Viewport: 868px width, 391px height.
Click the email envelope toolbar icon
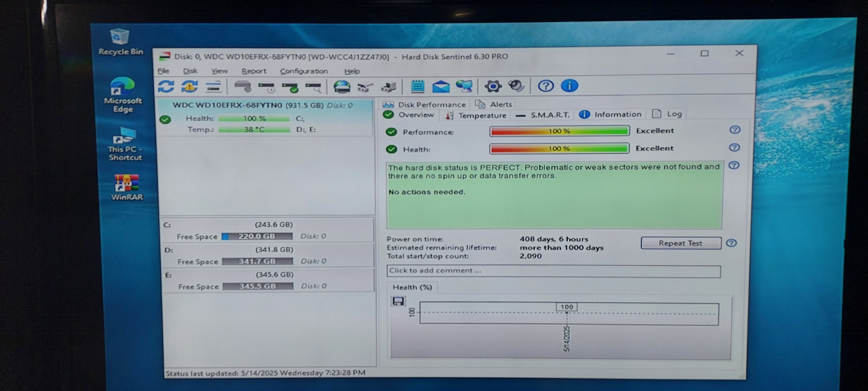(x=441, y=86)
